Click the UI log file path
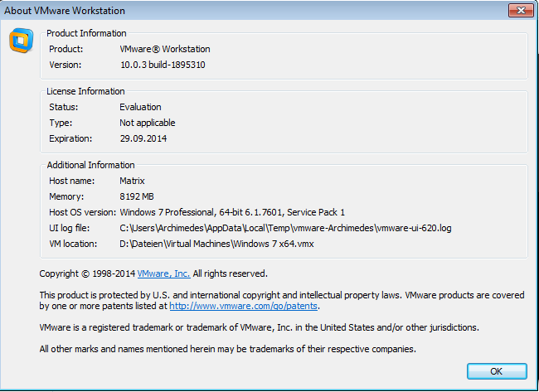Screen dimensions: 539x392 point(285,228)
